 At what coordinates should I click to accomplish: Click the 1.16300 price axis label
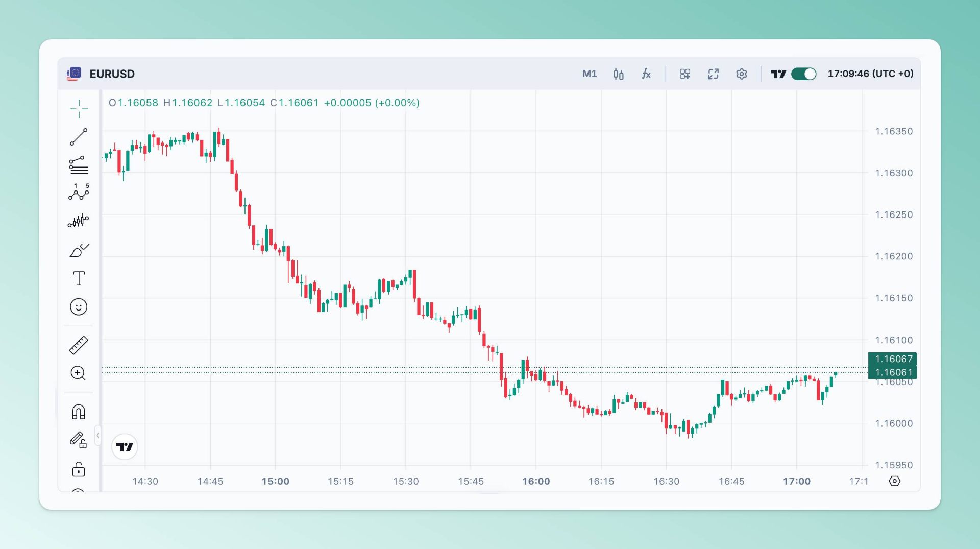coord(894,173)
